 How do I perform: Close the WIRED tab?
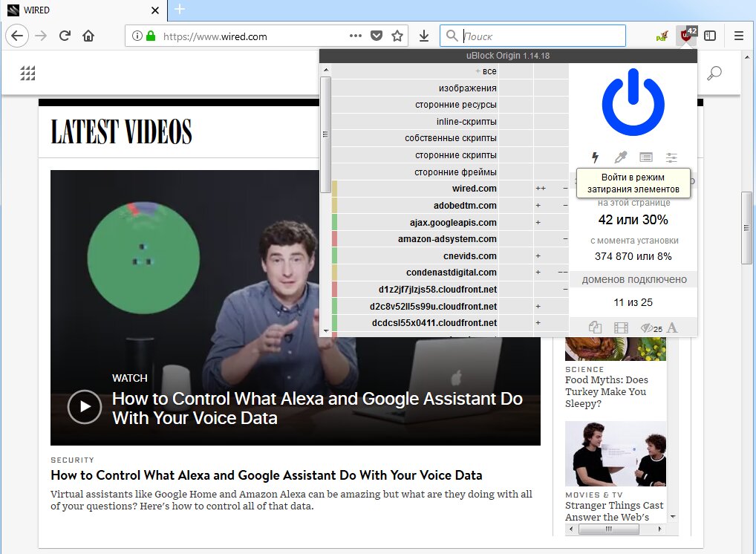tap(154, 10)
